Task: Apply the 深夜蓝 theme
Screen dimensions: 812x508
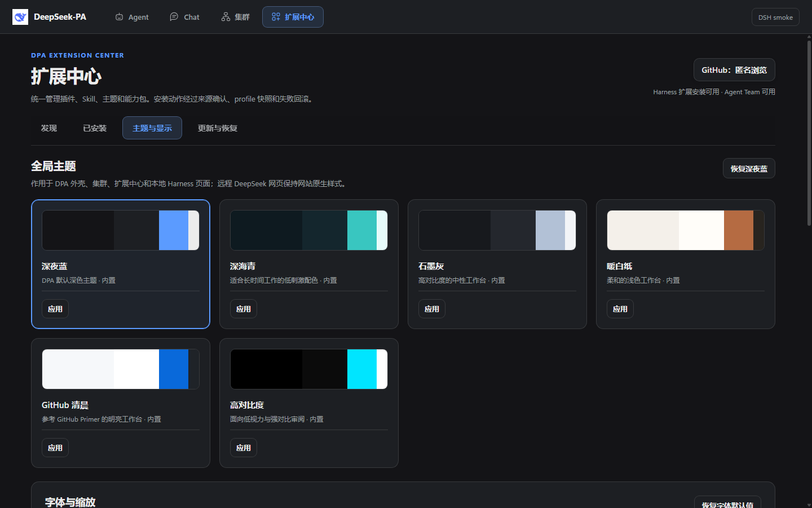Action: pyautogui.click(x=55, y=309)
